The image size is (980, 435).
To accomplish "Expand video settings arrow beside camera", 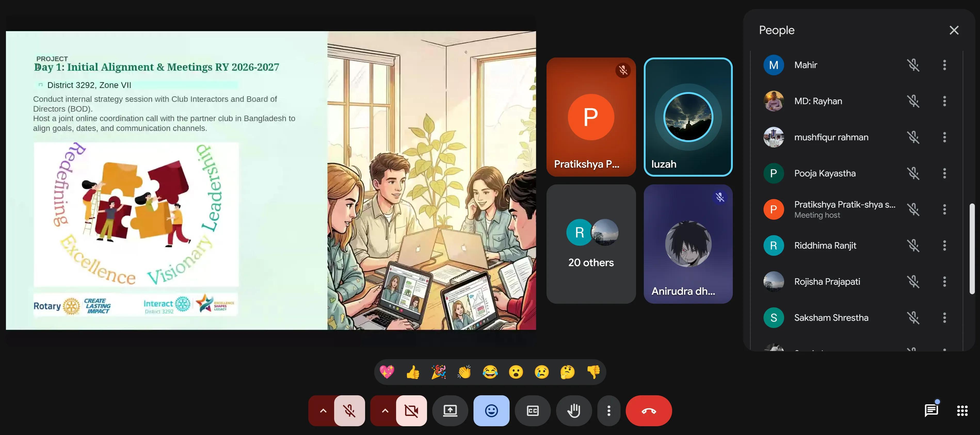I will (x=385, y=411).
